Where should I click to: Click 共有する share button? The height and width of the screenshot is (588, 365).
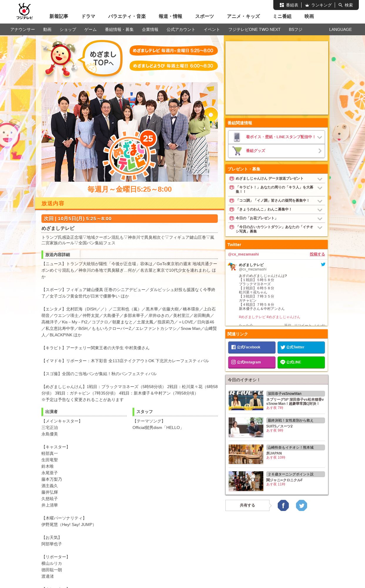coord(247,505)
